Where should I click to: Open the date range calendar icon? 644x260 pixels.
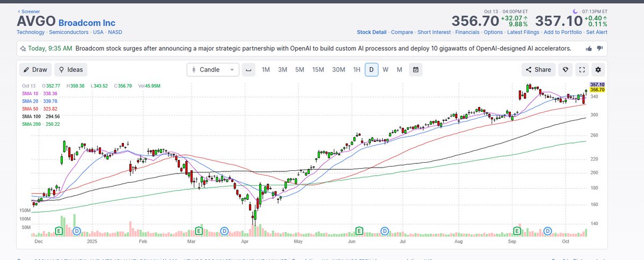pyautogui.click(x=416, y=69)
